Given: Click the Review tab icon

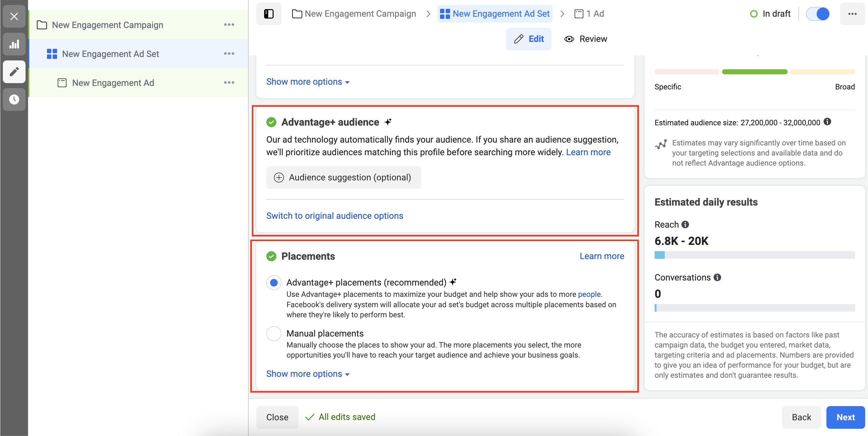Looking at the screenshot, I should point(568,39).
